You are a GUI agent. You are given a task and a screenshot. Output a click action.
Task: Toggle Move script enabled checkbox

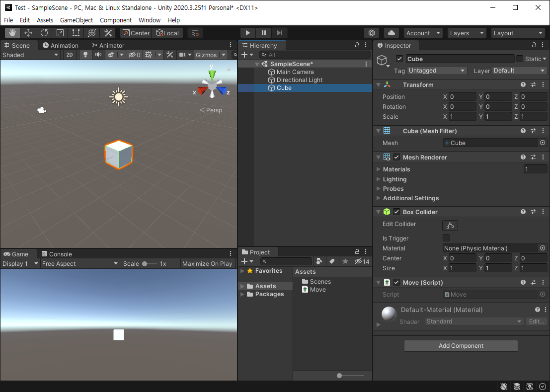[396, 282]
